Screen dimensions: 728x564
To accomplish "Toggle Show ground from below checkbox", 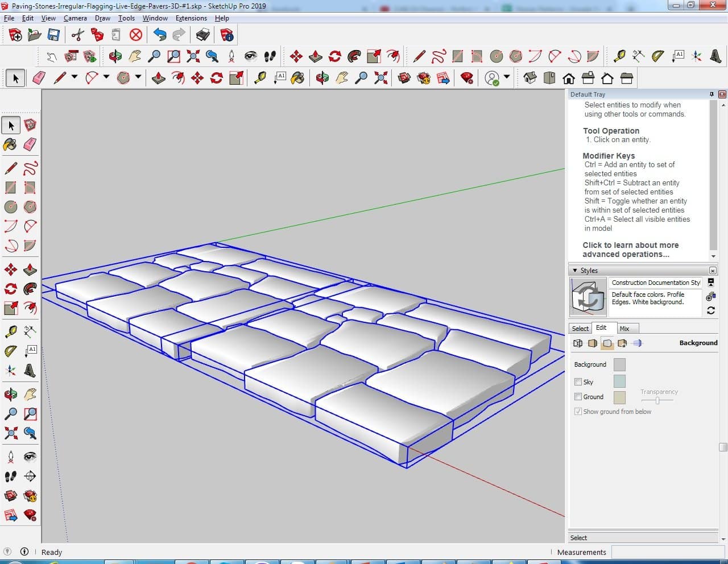I will (578, 412).
